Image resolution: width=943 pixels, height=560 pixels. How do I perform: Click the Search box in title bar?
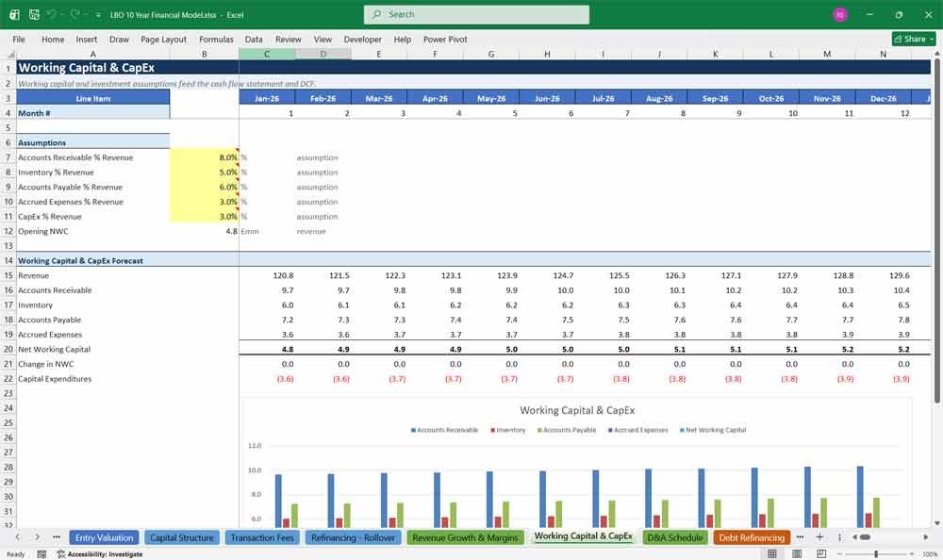pos(476,14)
